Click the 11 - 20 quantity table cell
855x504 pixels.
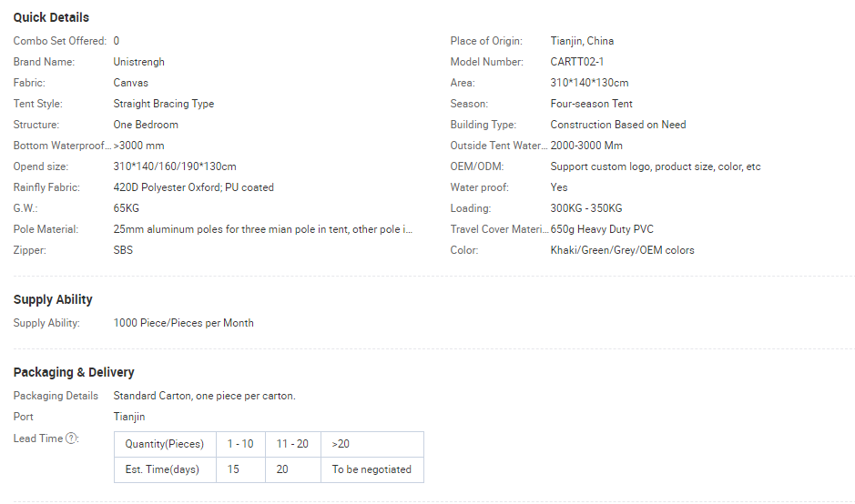coord(292,444)
